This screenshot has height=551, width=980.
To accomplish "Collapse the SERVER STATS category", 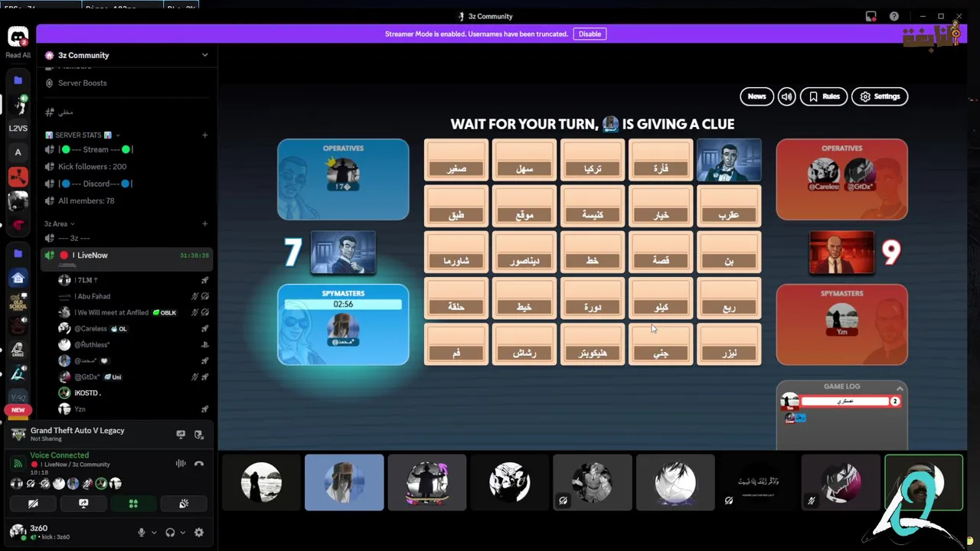I will 83,135.
